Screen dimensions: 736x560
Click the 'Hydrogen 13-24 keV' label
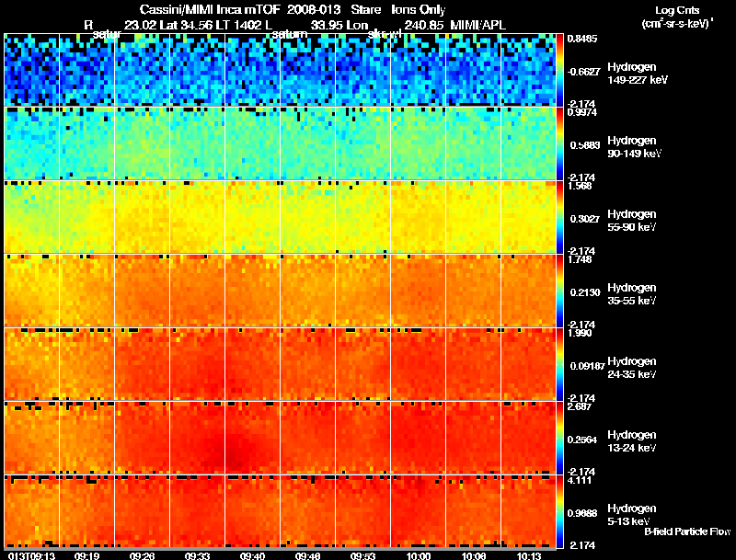tap(632, 440)
